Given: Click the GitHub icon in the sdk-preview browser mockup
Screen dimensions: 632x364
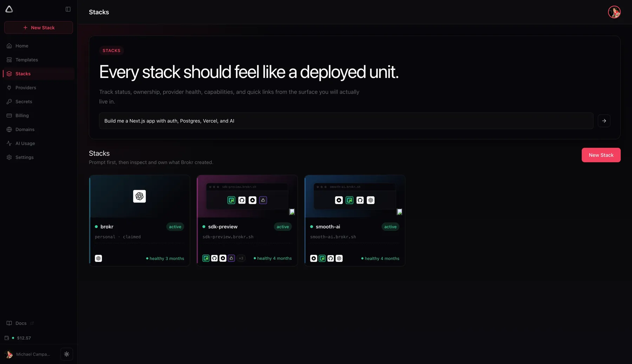Looking at the screenshot, I should [x=242, y=200].
